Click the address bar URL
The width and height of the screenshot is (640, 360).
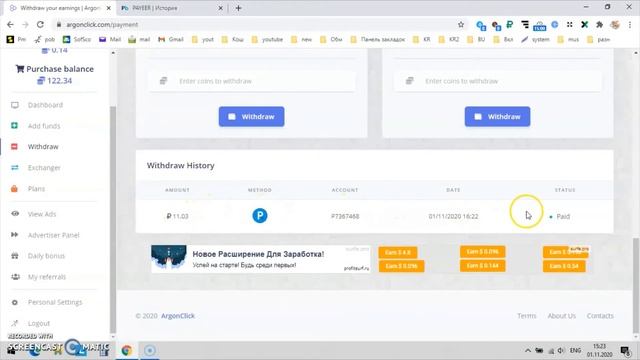tap(102, 24)
